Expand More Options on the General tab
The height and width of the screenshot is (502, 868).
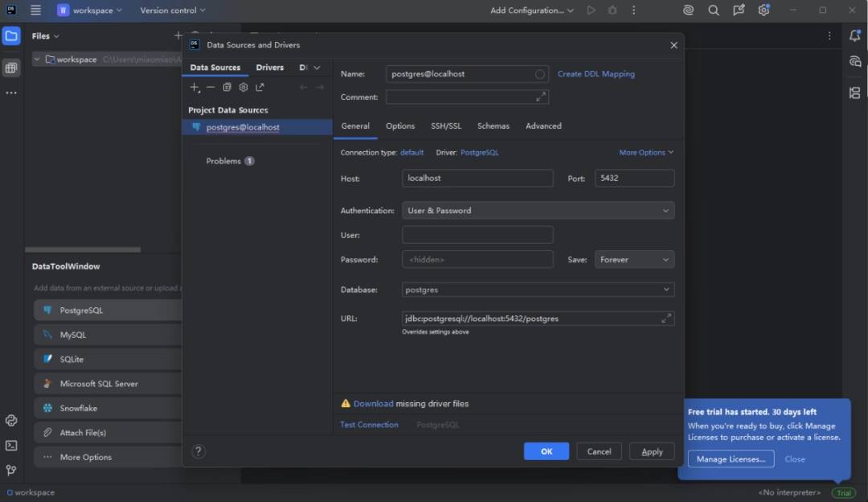click(x=643, y=152)
